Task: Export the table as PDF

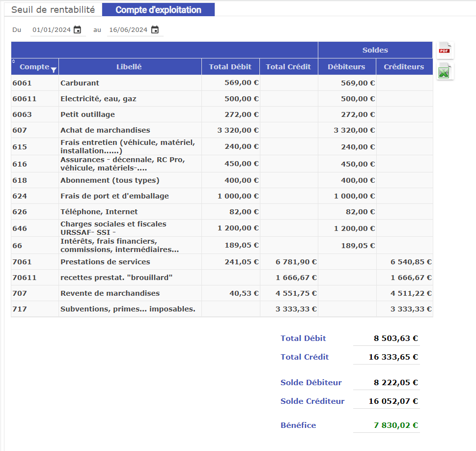Action: [445, 50]
